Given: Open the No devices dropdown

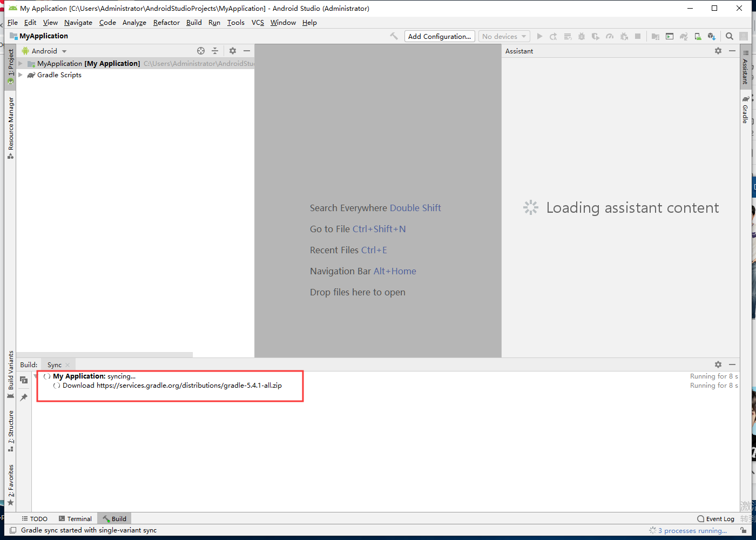Looking at the screenshot, I should click(x=503, y=36).
